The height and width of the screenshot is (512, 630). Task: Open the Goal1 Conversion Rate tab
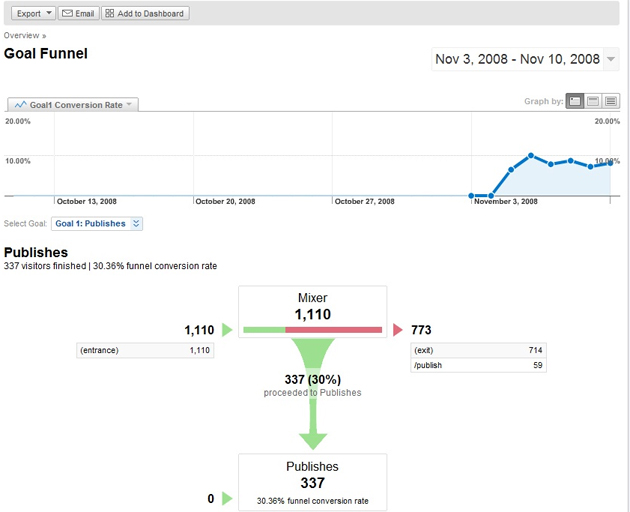coord(73,104)
